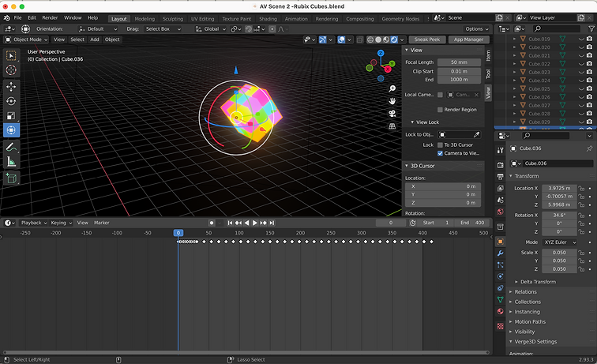Open the timeline Keying menu

[62, 223]
